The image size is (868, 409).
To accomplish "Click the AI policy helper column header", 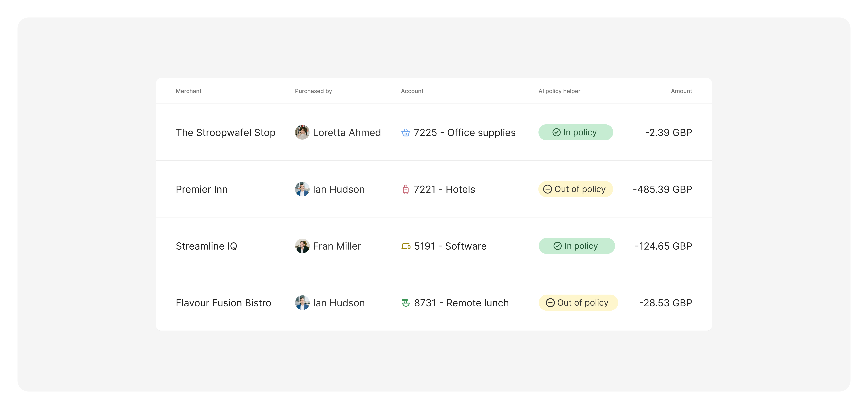I will click(559, 91).
